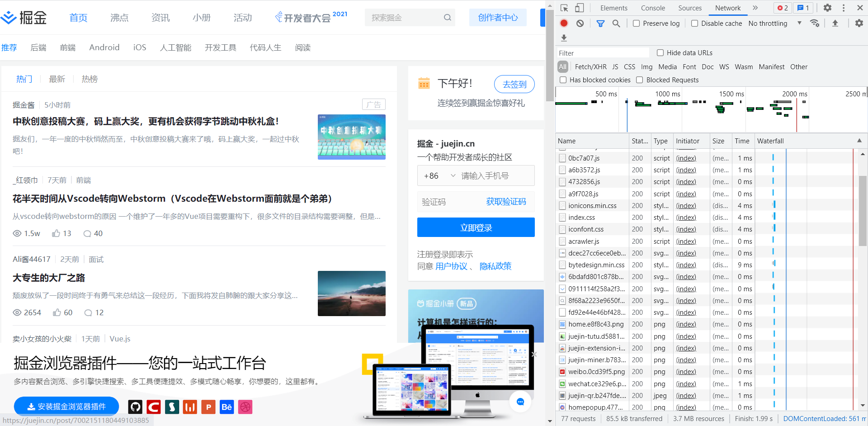Screen dimensions: 868x426
Task: Open DevTools settings gear
Action: (828, 8)
